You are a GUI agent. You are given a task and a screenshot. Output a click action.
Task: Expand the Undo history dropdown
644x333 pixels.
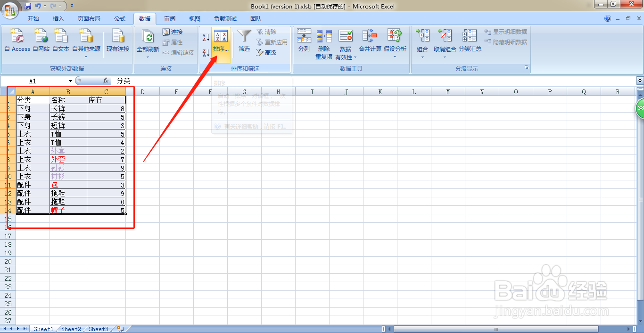click(45, 6)
